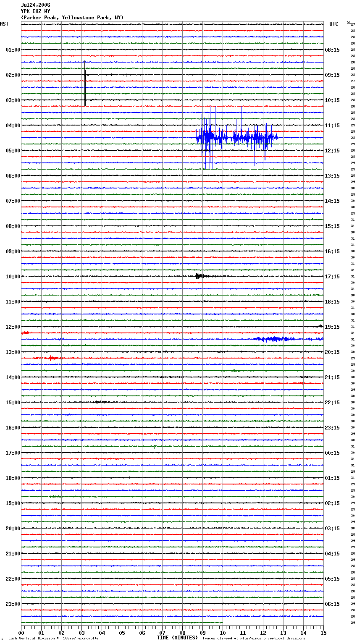Click the 12 minute tick label on the axis

(263, 633)
